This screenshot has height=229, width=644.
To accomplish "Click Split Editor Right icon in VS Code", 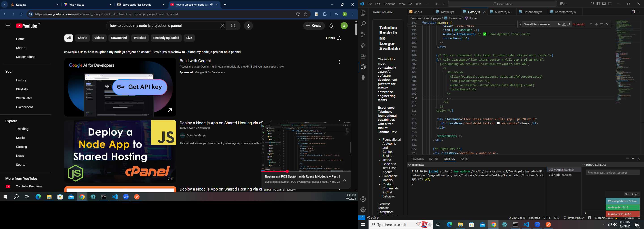I will [x=633, y=12].
